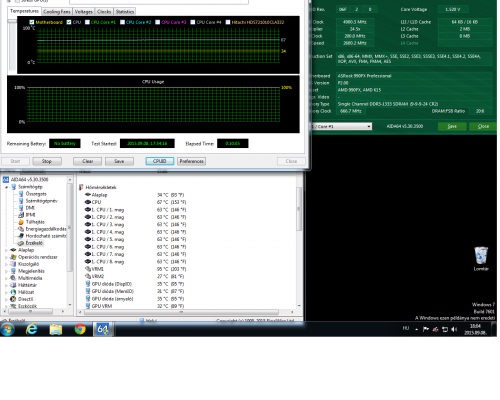Switch to the Cooling Fans tab
Screen dimensions: 500x400
(x=57, y=12)
